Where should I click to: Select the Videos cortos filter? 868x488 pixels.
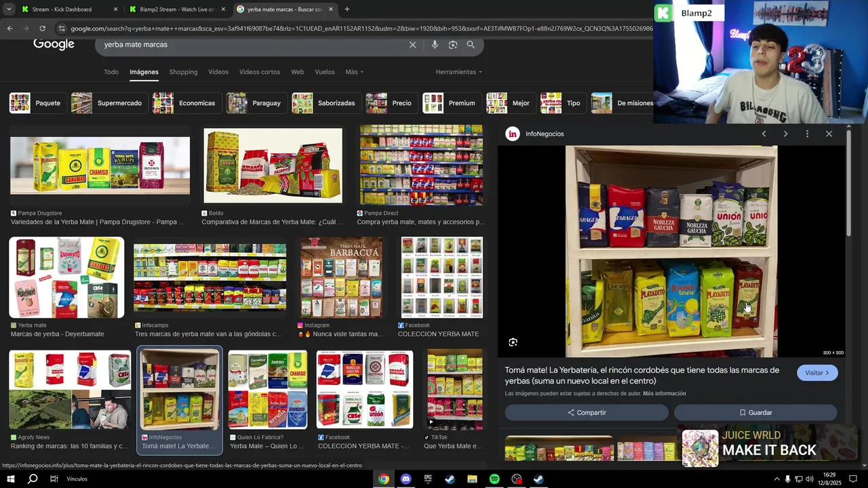tap(260, 72)
